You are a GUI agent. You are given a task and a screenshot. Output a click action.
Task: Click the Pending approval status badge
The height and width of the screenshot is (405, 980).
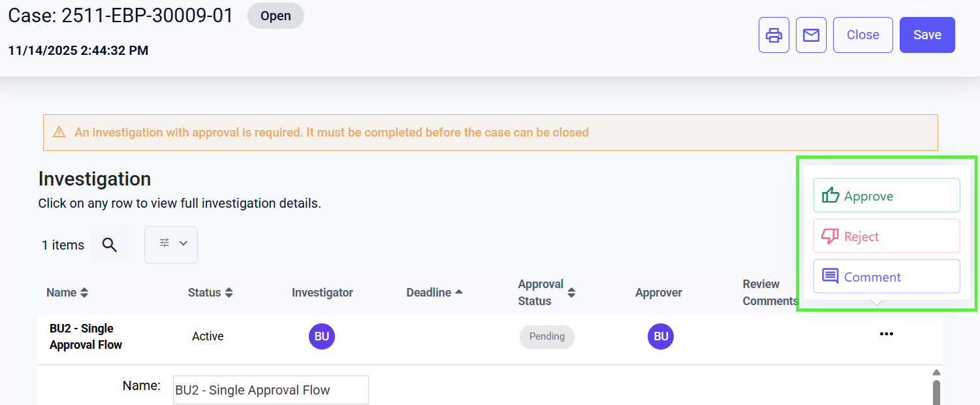pyautogui.click(x=546, y=336)
